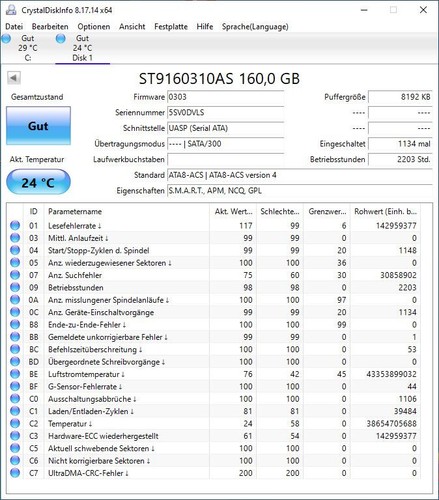Click raw value 39484
Screen dimensions: 439x500
point(405,411)
